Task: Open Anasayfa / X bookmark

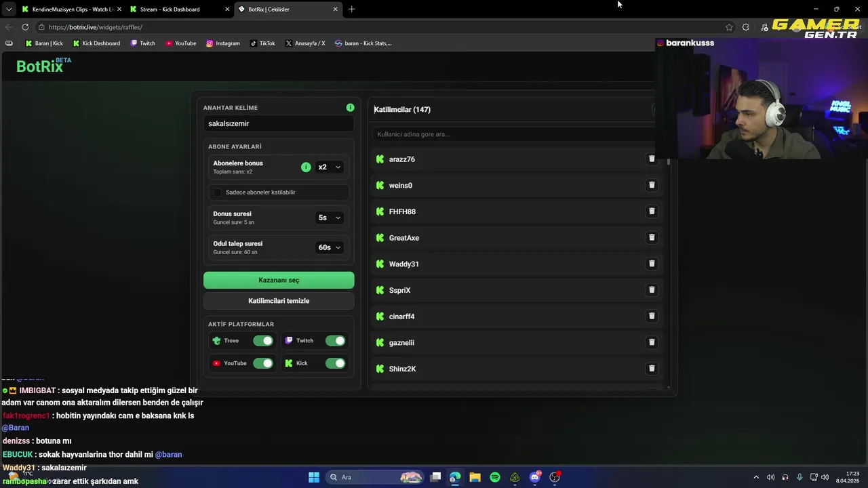Action: pyautogui.click(x=305, y=43)
